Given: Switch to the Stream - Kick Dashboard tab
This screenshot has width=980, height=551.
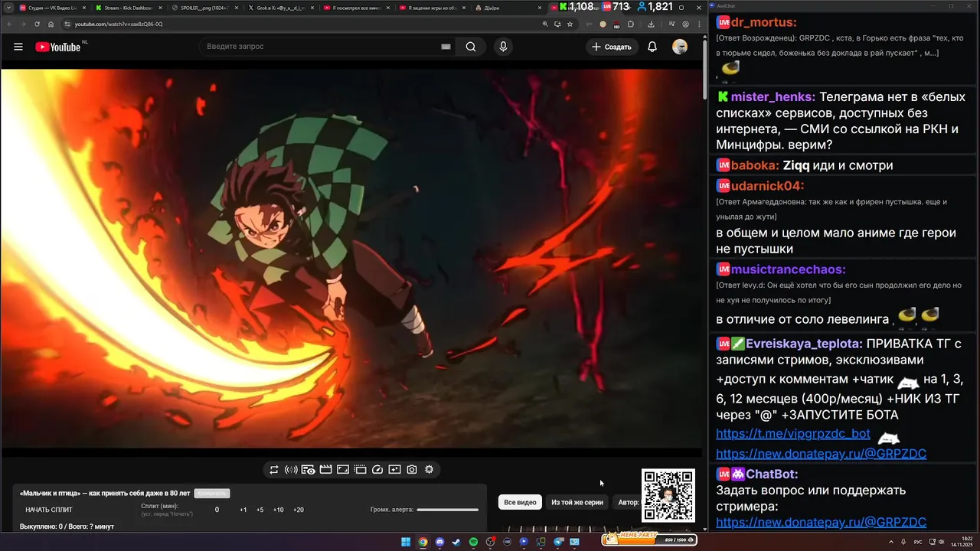Looking at the screenshot, I should (127, 7).
